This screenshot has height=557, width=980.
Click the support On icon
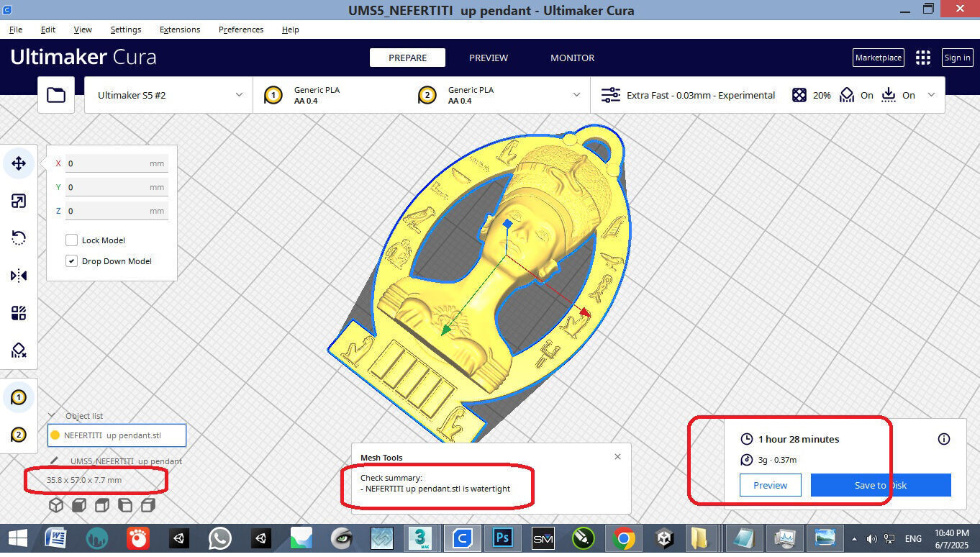[847, 95]
